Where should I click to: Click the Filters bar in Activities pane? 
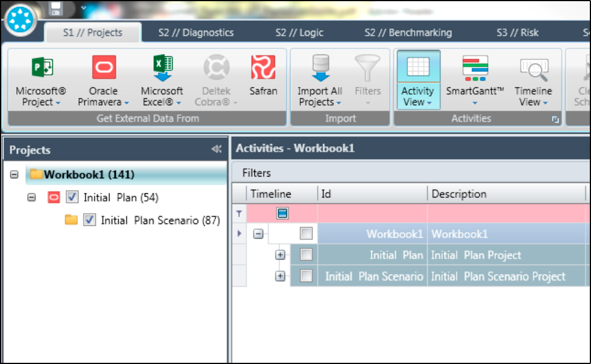411,173
